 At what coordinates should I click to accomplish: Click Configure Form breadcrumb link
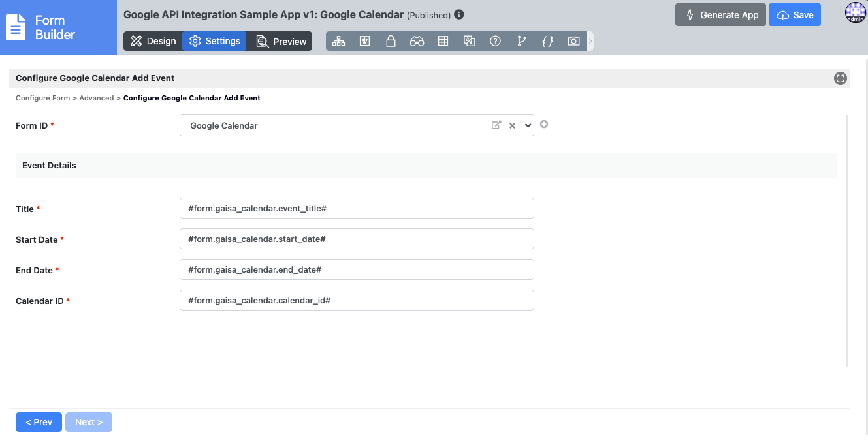pos(42,98)
